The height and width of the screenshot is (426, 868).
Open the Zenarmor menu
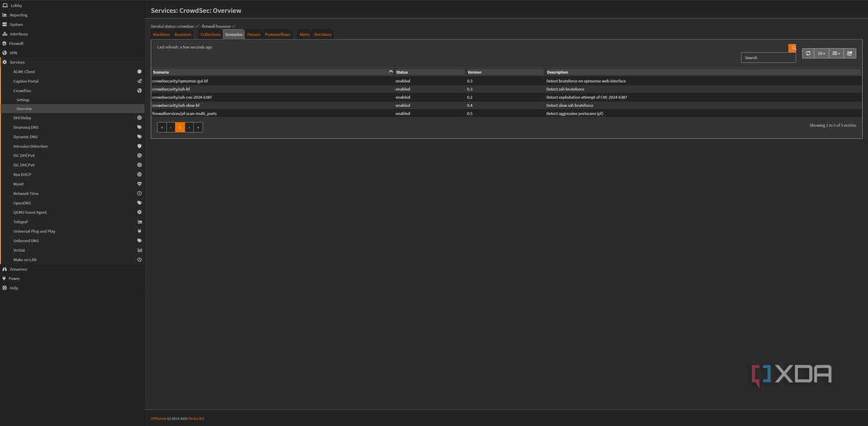pos(19,269)
